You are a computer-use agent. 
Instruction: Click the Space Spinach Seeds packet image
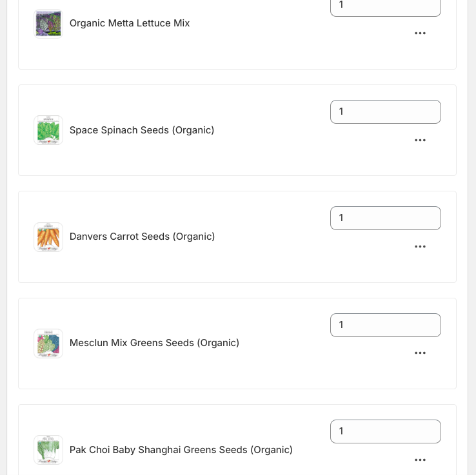pyautogui.click(x=48, y=130)
